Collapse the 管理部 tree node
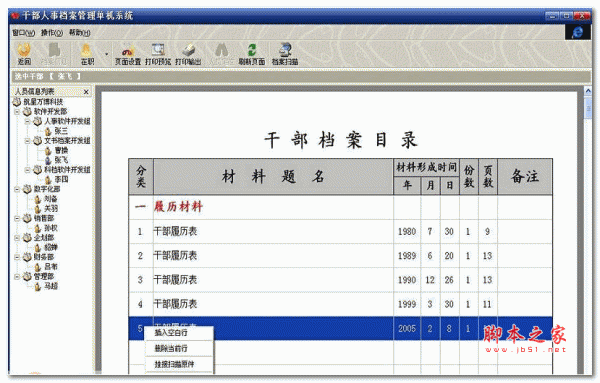Screen dimensions: 600x383 click(x=17, y=276)
